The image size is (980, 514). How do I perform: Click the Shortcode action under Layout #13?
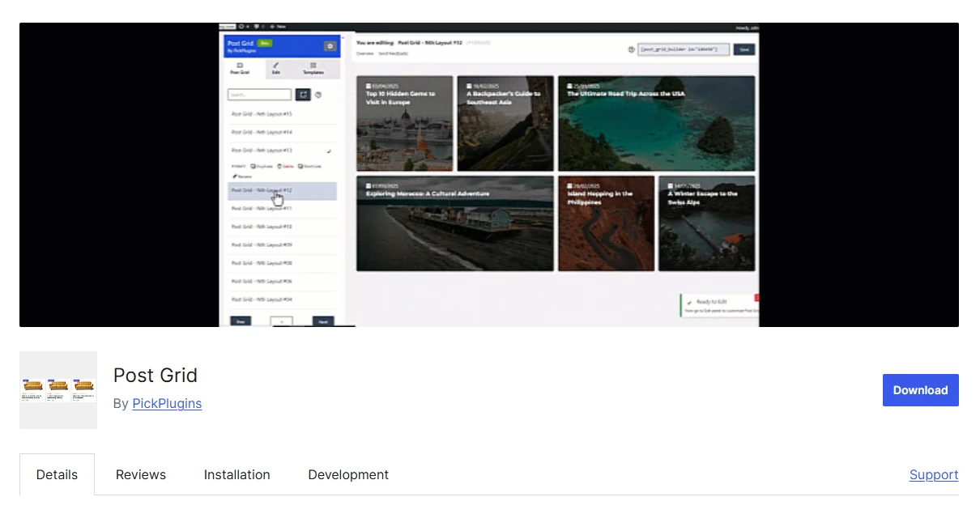[310, 166]
